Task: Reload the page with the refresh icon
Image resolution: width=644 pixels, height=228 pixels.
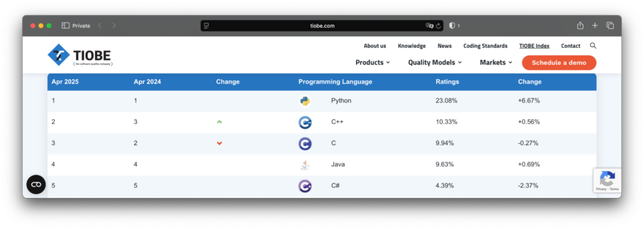Action: tap(438, 26)
